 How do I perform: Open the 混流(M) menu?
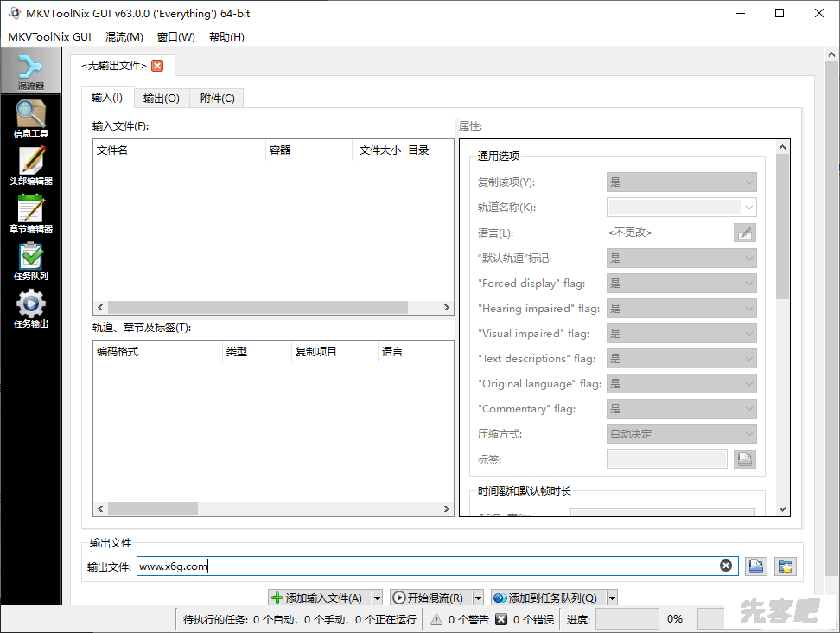[x=124, y=37]
